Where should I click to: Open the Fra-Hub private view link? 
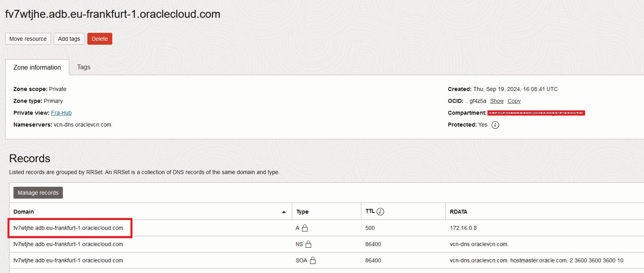pos(61,113)
